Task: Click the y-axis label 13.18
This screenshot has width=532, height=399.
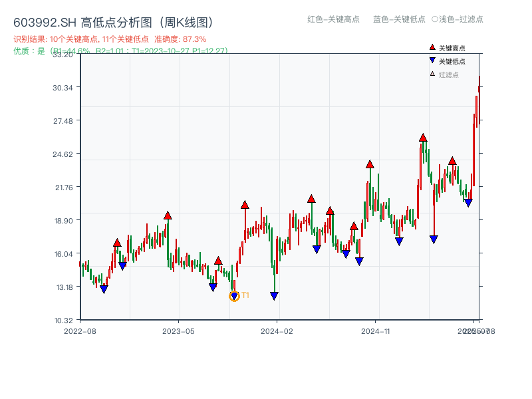Action: pyautogui.click(x=65, y=287)
